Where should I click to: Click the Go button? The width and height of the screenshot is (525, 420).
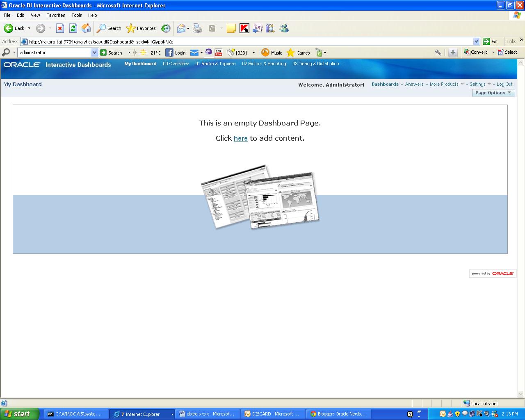coord(491,41)
